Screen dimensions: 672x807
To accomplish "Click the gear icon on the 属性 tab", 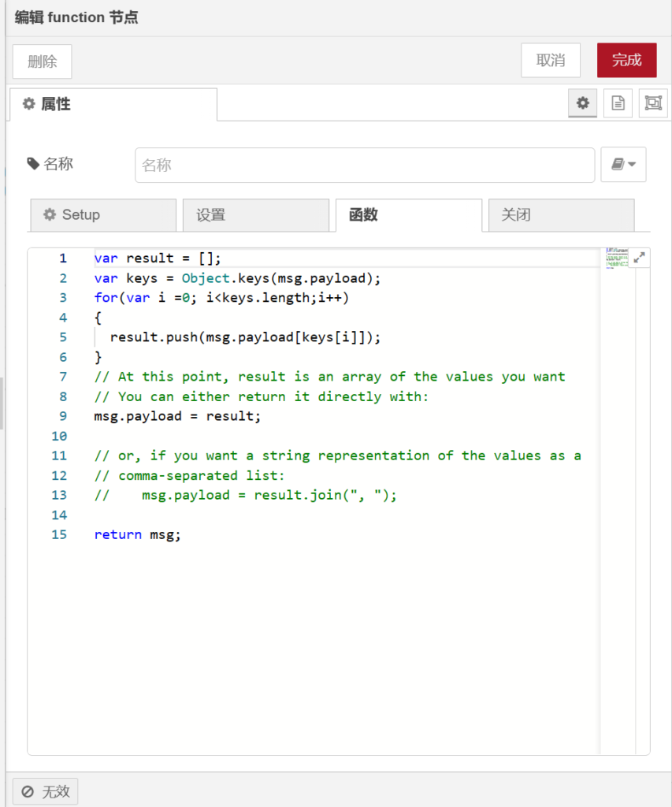I will (x=29, y=104).
